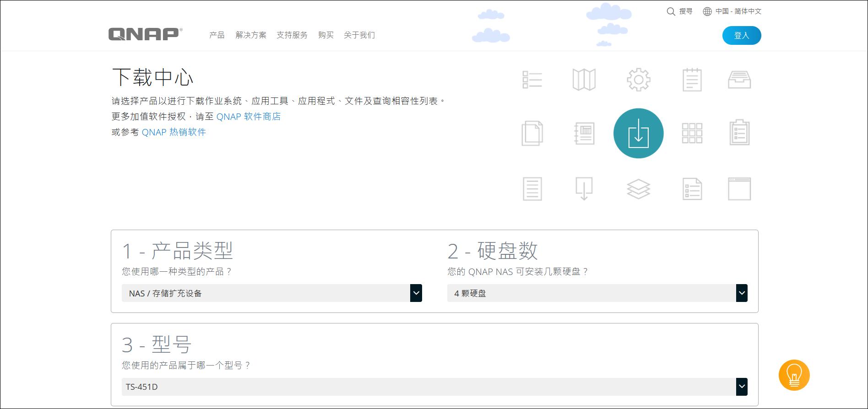The height and width of the screenshot is (409, 868).
Task: Click the globe language icon
Action: click(707, 11)
